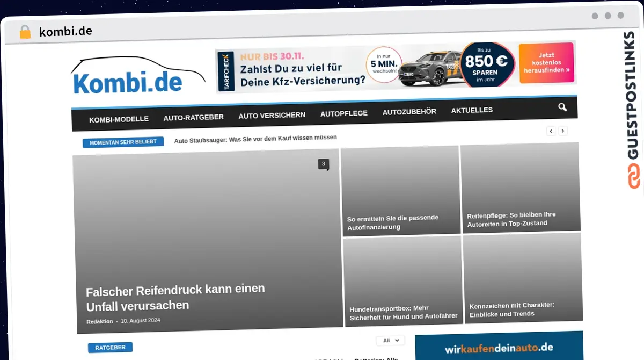
Task: Click the Momentan sehr beliebt label
Action: coord(123,142)
